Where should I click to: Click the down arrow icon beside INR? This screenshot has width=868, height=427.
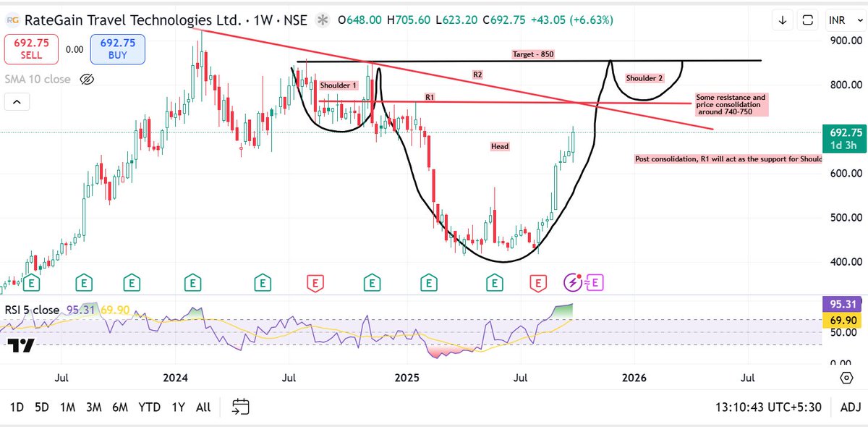point(782,20)
